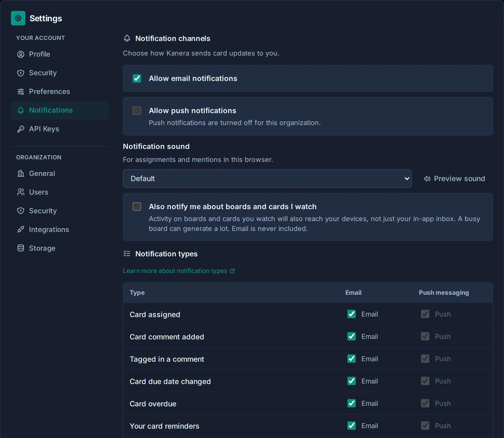This screenshot has height=438, width=504.
Task: Click the Email column header
Action: pos(353,293)
